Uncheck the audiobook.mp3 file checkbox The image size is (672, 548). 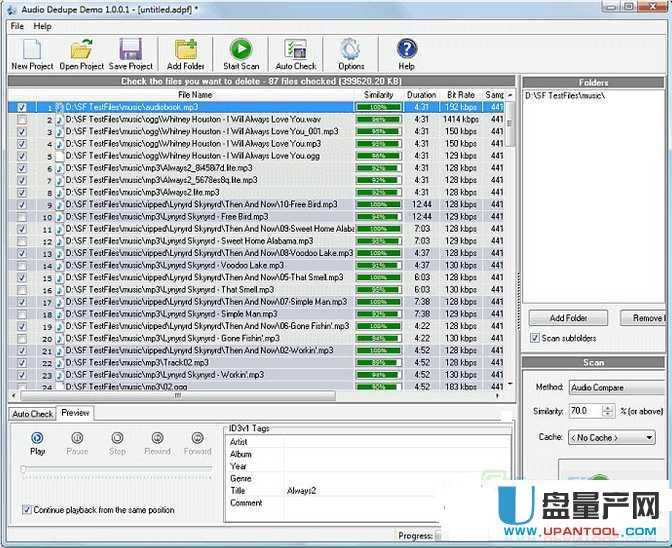22,107
